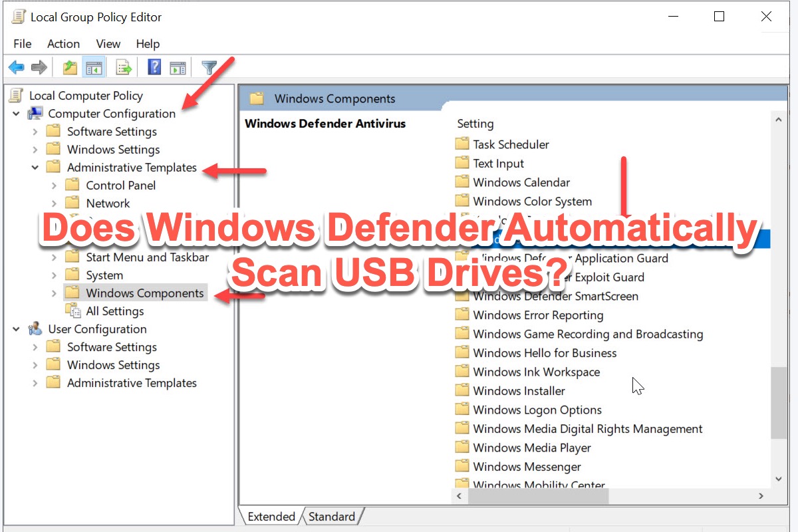Select All Settings in the tree
Viewport: 798px width, 532px height.
pyautogui.click(x=114, y=311)
